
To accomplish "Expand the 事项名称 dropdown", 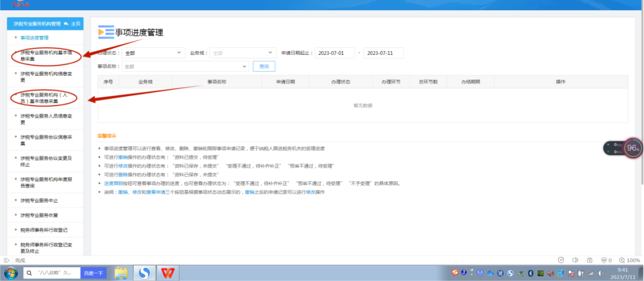I will click(185, 66).
